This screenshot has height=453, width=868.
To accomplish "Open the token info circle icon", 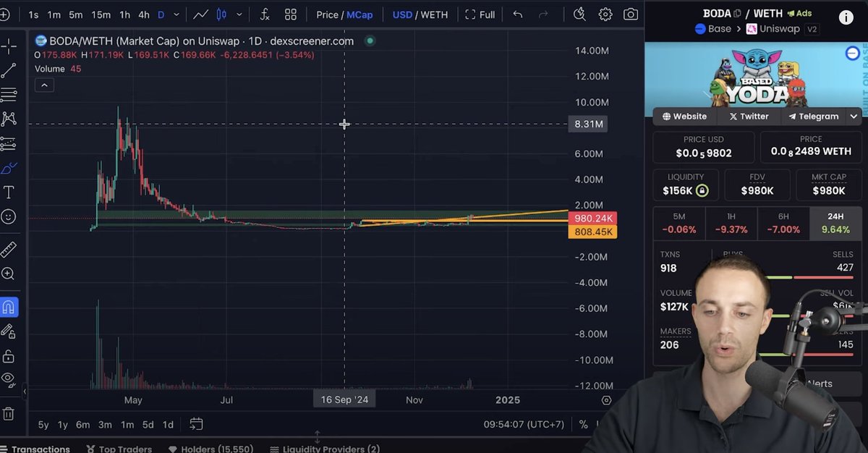I will pyautogui.click(x=846, y=18).
